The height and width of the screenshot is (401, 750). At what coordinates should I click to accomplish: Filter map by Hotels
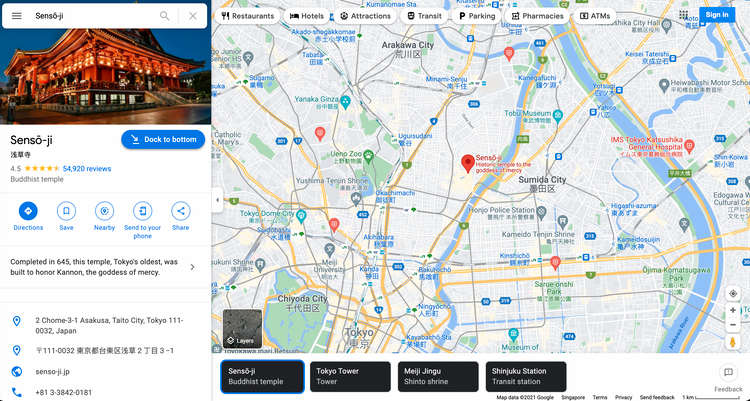[x=307, y=16]
